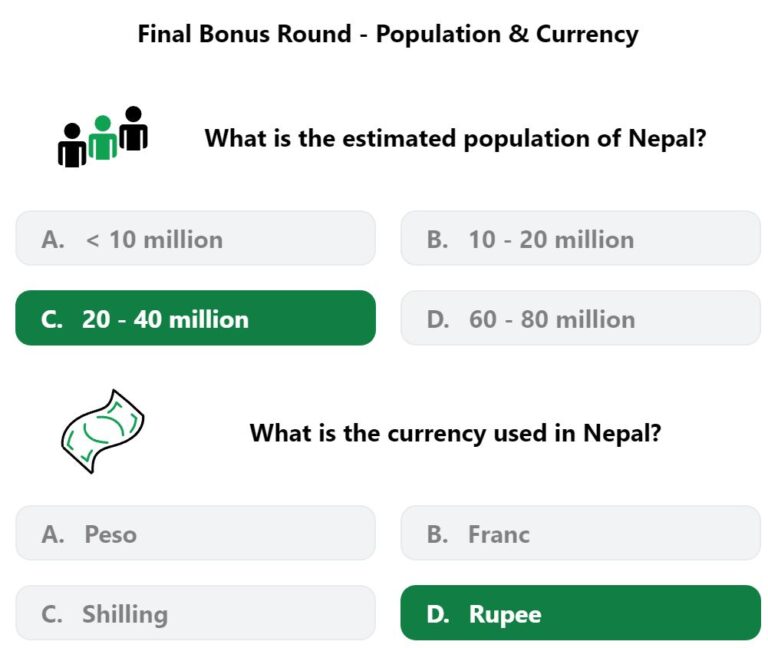Click the Final Bonus Round heading
Image resolution: width=768 pixels, height=648 pixels.
point(388,34)
